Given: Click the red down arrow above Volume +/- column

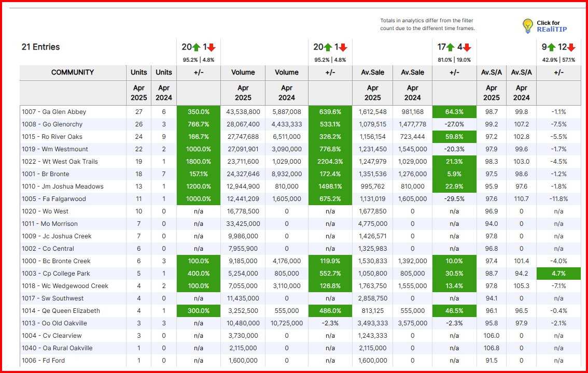Looking at the screenshot, I should click(x=342, y=46).
